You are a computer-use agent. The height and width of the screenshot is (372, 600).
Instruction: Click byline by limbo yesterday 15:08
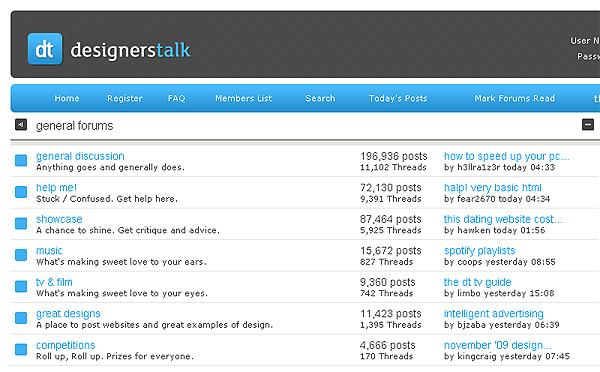(x=499, y=293)
